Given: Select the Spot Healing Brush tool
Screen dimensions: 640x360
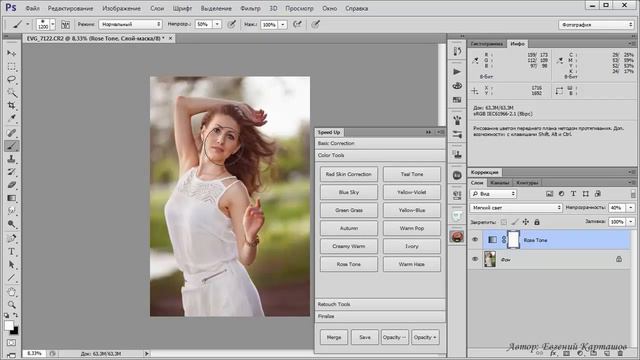Looking at the screenshot, I should point(11,133).
